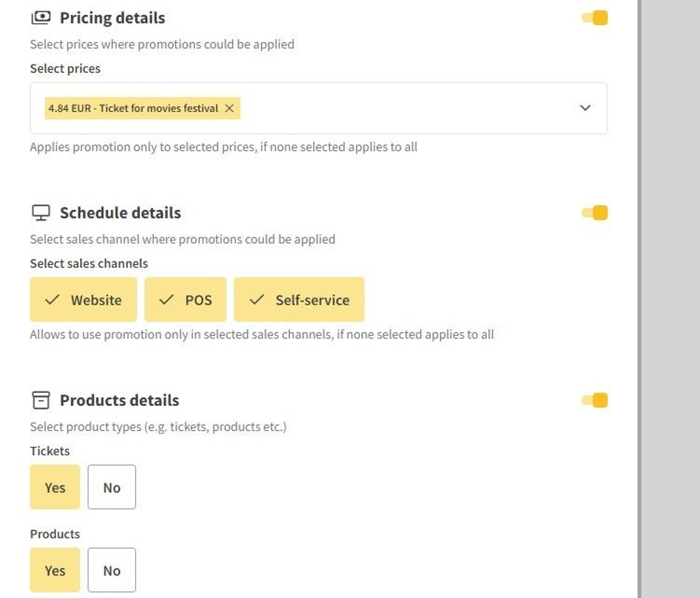Screen dimensions: 700x598
Task: Choose No for Tickets
Action: click(112, 487)
